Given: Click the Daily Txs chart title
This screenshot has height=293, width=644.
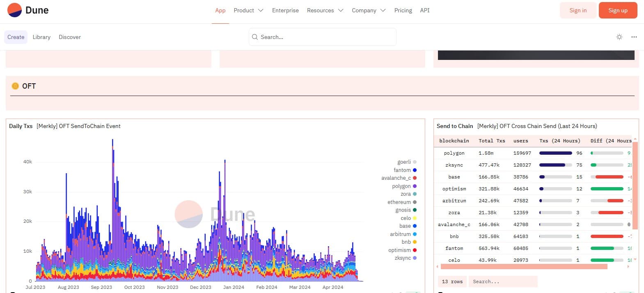Looking at the screenshot, I should [21, 126].
